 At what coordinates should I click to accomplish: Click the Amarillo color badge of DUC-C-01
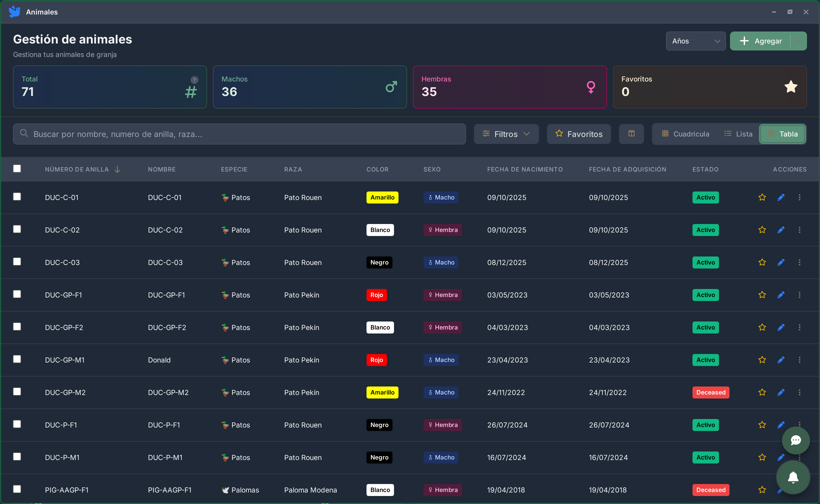click(x=382, y=197)
